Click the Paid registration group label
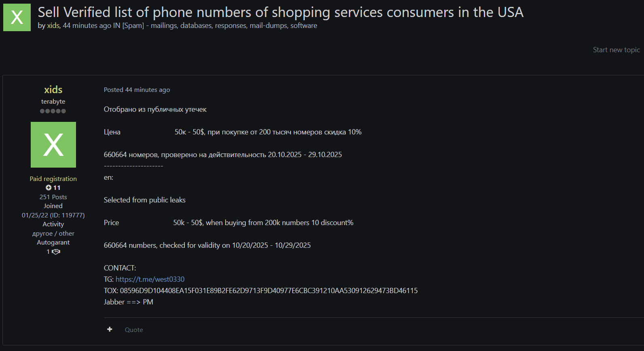This screenshot has height=351, width=644. click(53, 179)
